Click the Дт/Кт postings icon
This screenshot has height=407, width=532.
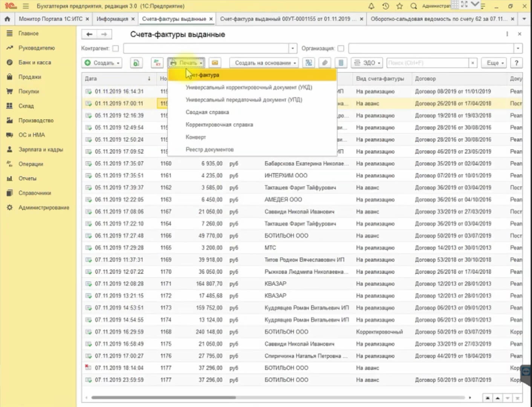(x=157, y=63)
